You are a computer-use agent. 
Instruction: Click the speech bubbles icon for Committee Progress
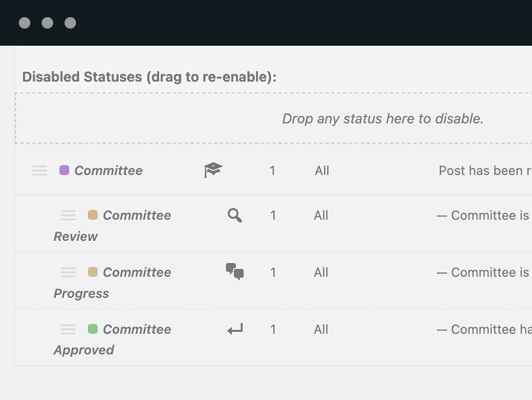[x=235, y=271]
